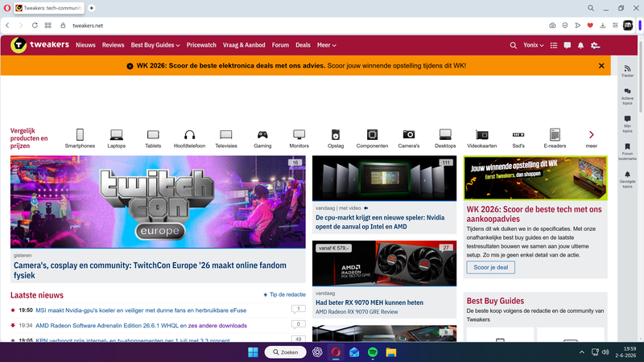Open the Videokaarten category icon

tap(481, 134)
